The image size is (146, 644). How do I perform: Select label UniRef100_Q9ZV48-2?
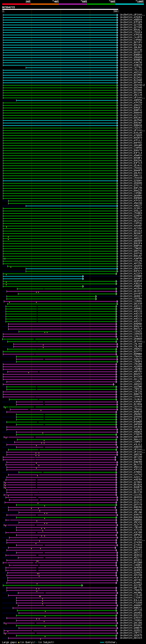point(132,85)
